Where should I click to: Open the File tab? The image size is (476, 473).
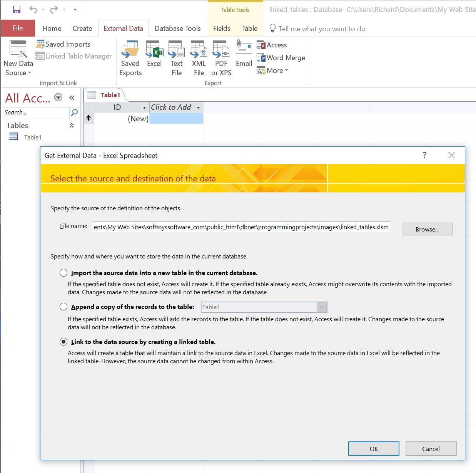18,28
